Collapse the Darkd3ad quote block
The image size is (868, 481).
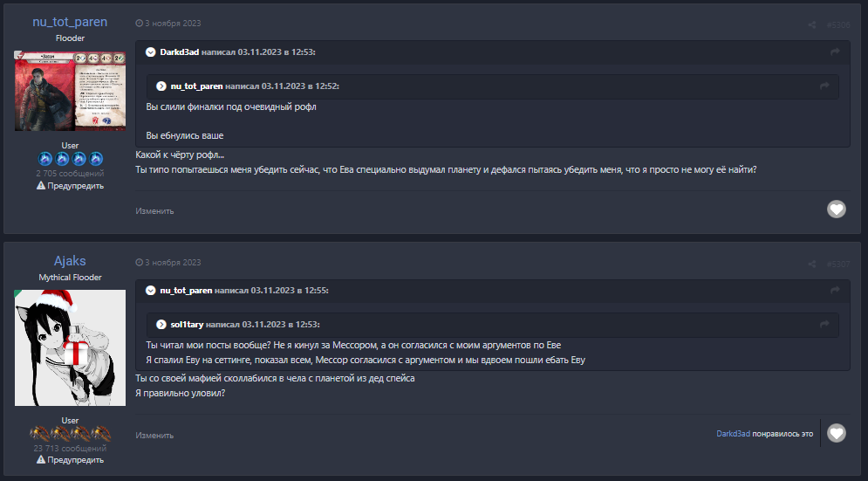[x=150, y=52]
